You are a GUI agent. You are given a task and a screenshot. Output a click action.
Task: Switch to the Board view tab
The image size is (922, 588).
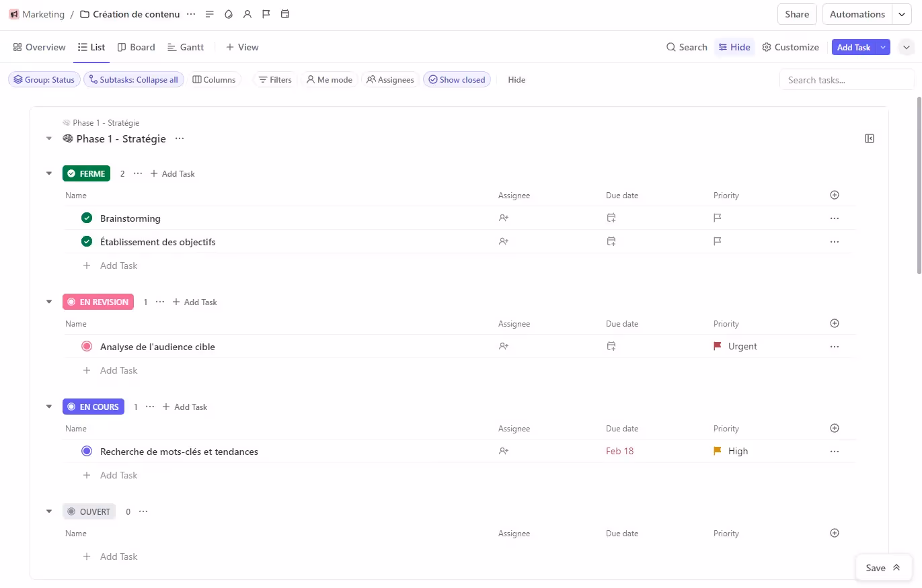(x=137, y=47)
